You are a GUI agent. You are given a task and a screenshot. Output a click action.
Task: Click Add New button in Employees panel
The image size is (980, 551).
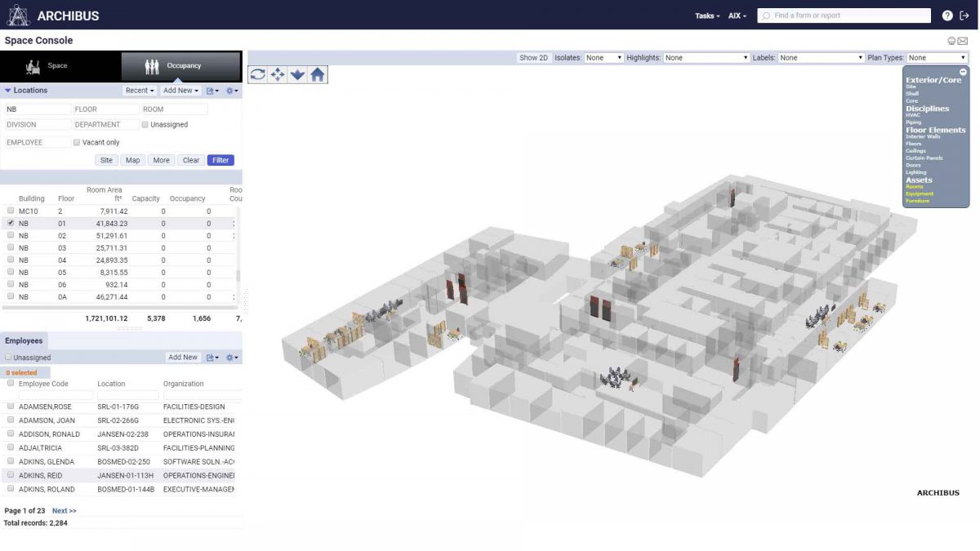coord(183,358)
